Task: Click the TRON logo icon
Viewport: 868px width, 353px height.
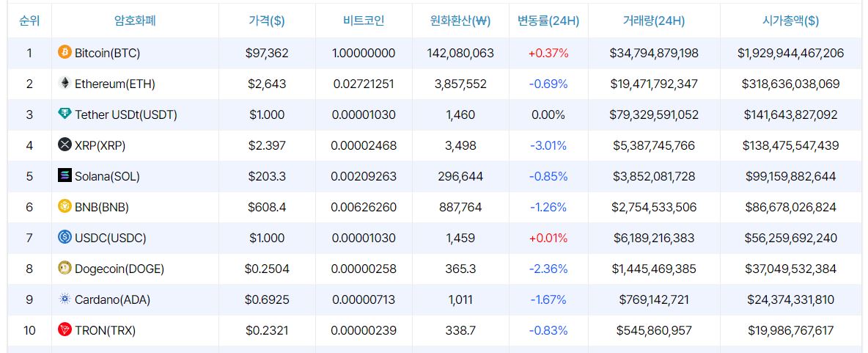Action: [65, 330]
